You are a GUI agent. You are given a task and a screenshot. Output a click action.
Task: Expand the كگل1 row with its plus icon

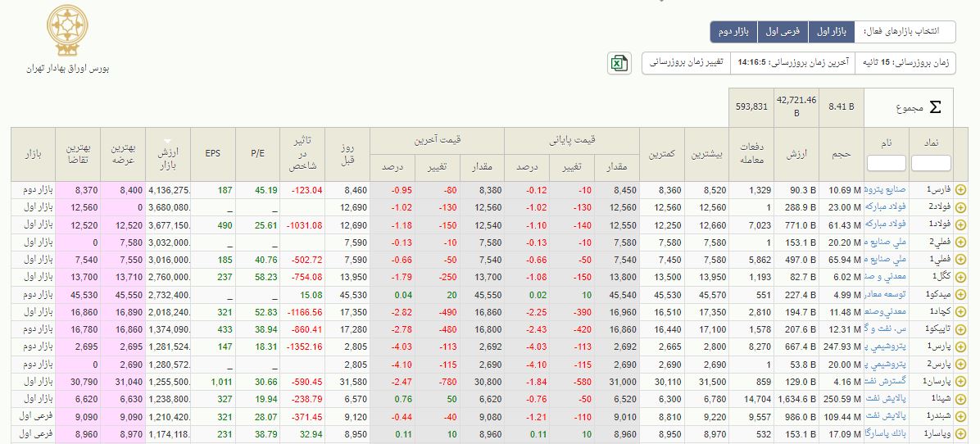pos(960,277)
